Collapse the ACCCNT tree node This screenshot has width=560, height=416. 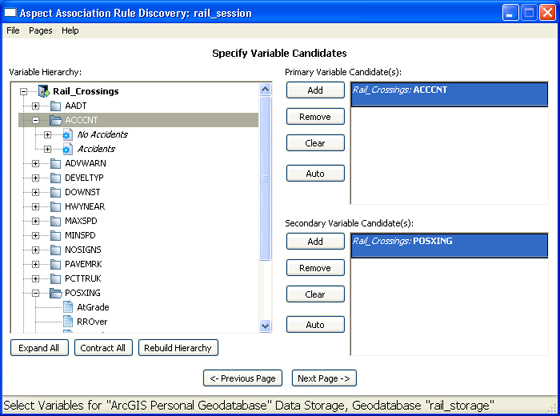pos(35,120)
